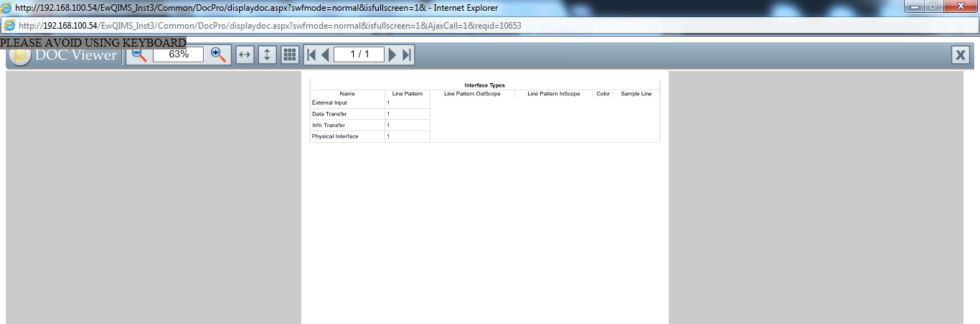980x324 pixels.
Task: Fit document to width
Action: tap(245, 54)
